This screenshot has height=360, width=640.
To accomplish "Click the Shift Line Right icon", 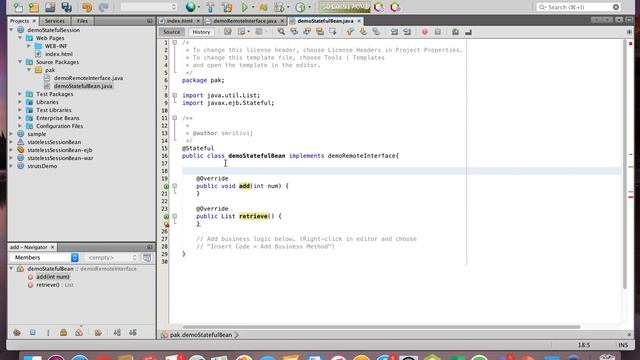I will (407, 32).
